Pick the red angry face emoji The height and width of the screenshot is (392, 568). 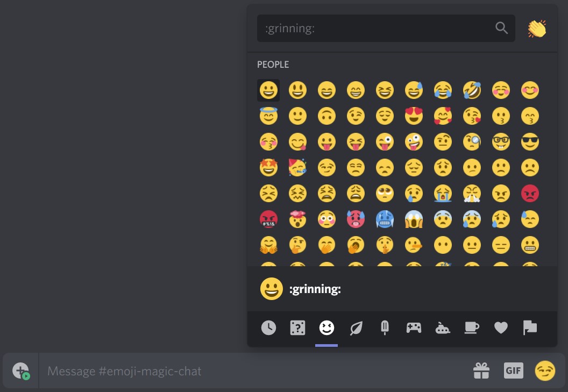pos(530,193)
